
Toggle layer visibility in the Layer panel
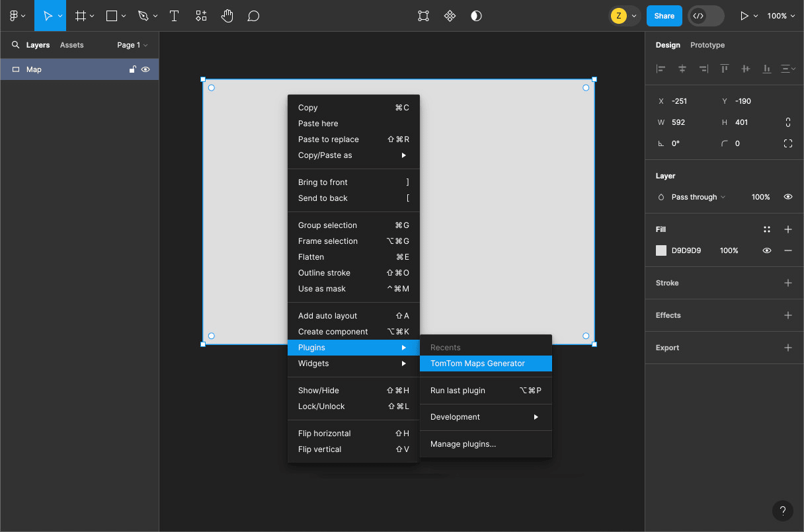coord(787,196)
